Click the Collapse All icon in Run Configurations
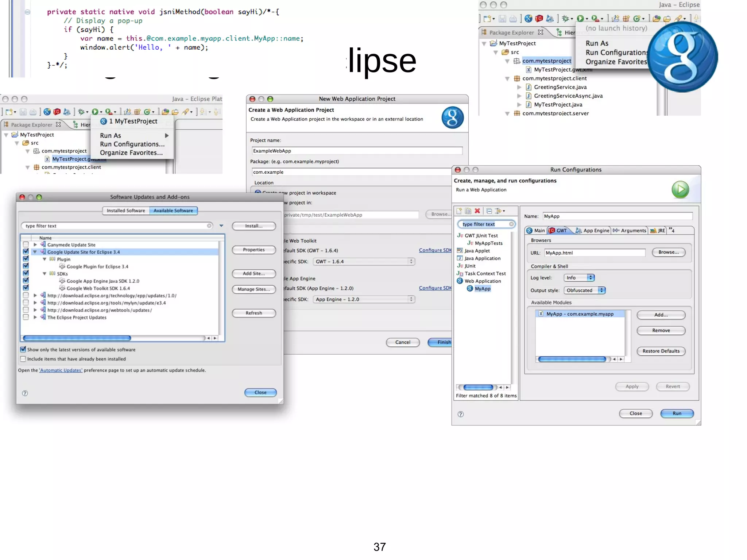The image size is (747, 560). (489, 211)
